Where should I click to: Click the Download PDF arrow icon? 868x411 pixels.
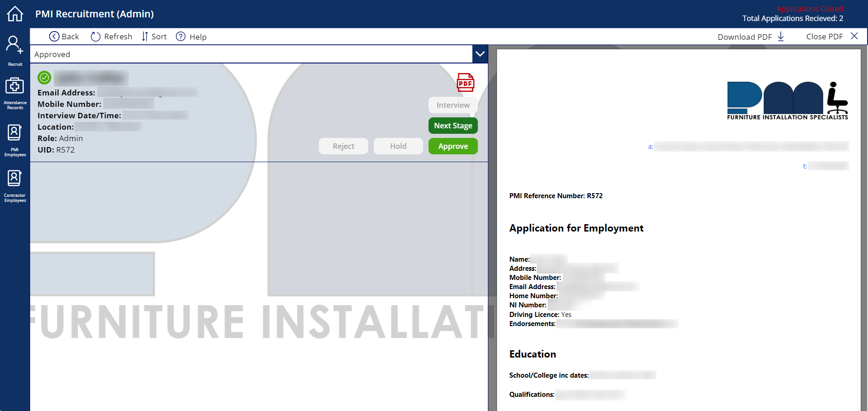tap(781, 37)
